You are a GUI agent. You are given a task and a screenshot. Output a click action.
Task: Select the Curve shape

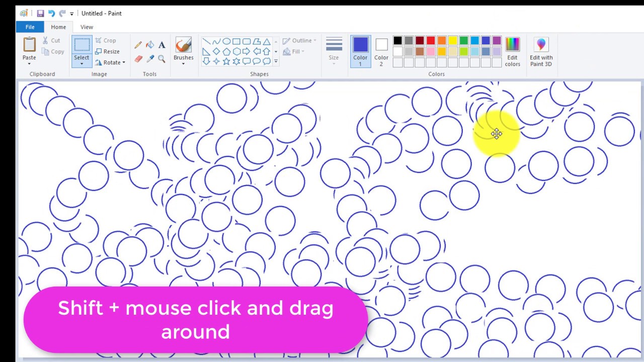pos(216,41)
